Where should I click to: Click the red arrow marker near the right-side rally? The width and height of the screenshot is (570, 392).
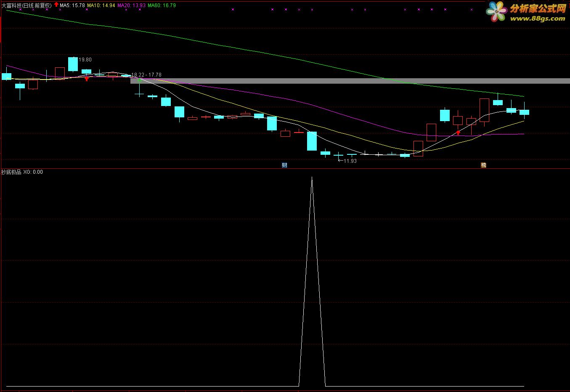tap(458, 133)
